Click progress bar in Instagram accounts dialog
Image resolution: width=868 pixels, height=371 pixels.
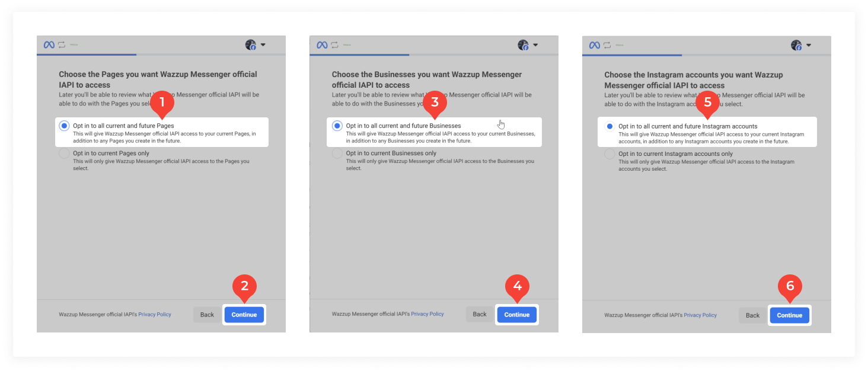pos(707,55)
